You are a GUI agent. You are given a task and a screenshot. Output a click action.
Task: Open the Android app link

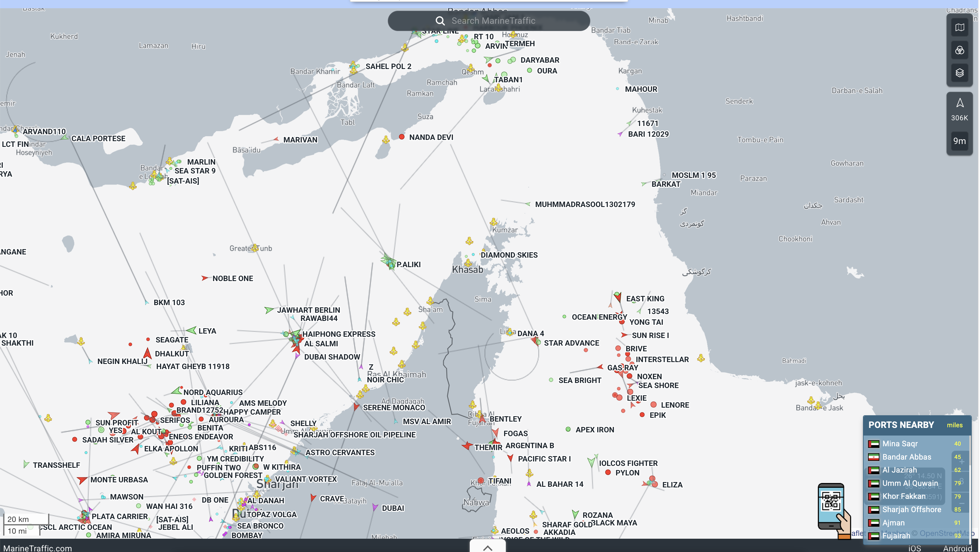(x=957, y=548)
